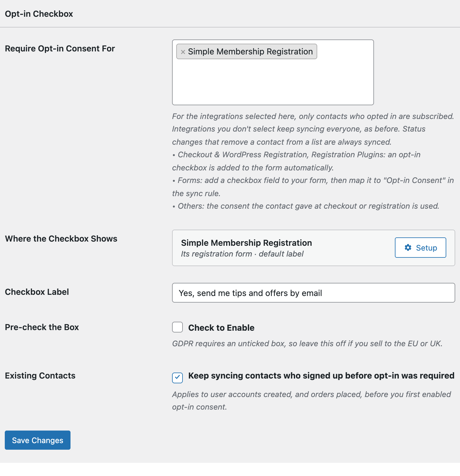
Task: Click the Pre-check the Box label
Action: click(42, 327)
